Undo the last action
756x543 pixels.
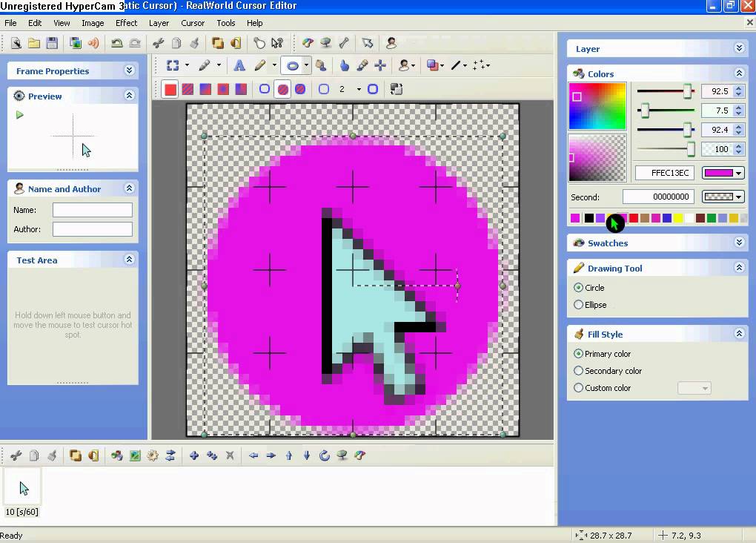(x=118, y=45)
